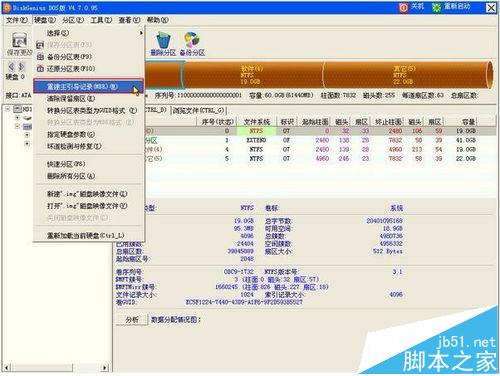Screen dimensions: 500x376
Task: Open the 分区(P) menu
Action: [73, 20]
